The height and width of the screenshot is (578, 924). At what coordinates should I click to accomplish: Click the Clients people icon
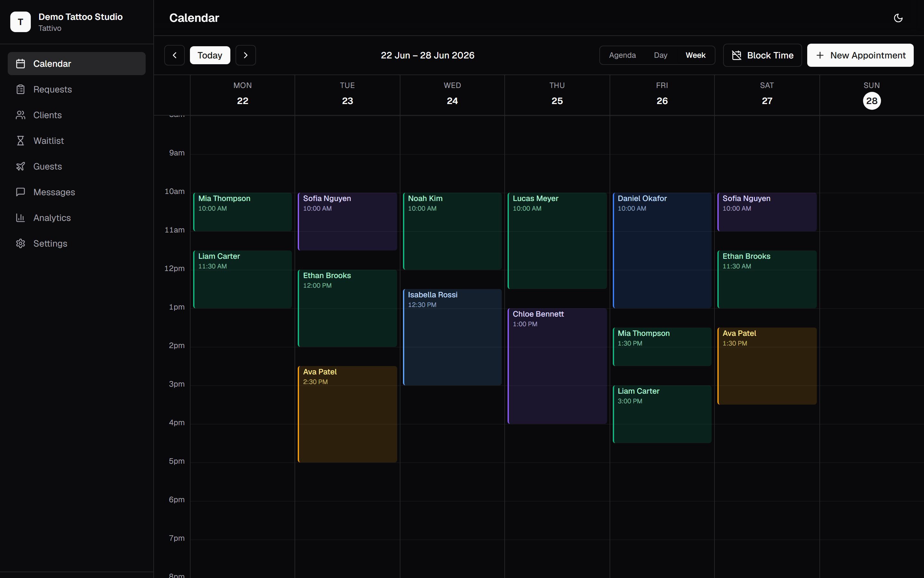21,115
